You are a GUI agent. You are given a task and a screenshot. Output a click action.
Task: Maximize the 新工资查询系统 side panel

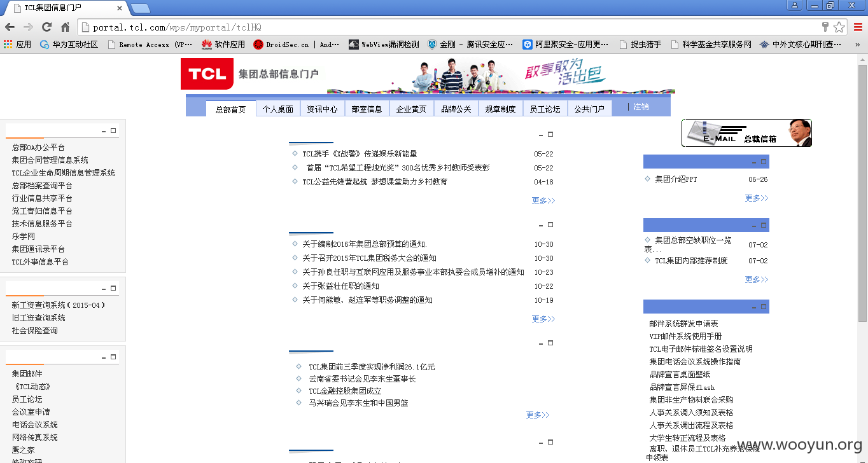coord(113,288)
